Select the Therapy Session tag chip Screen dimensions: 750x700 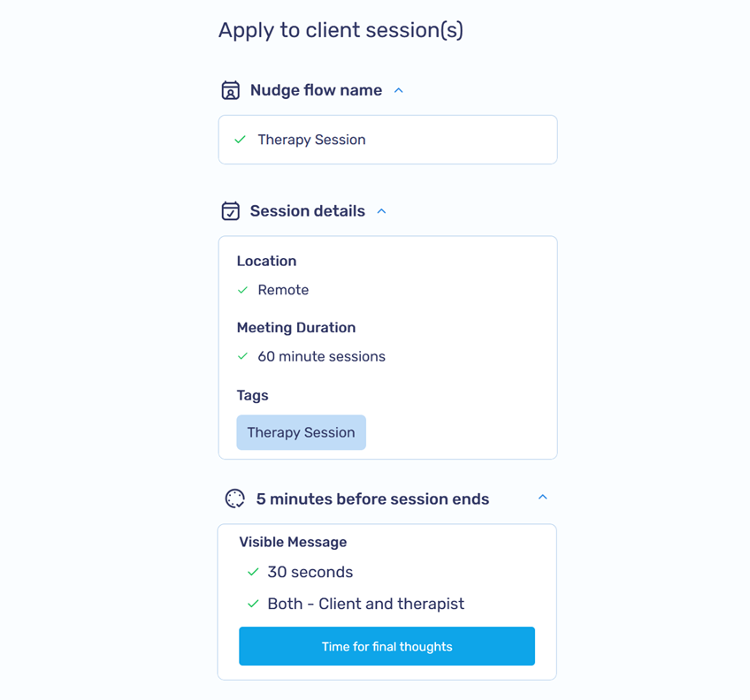[x=301, y=432]
